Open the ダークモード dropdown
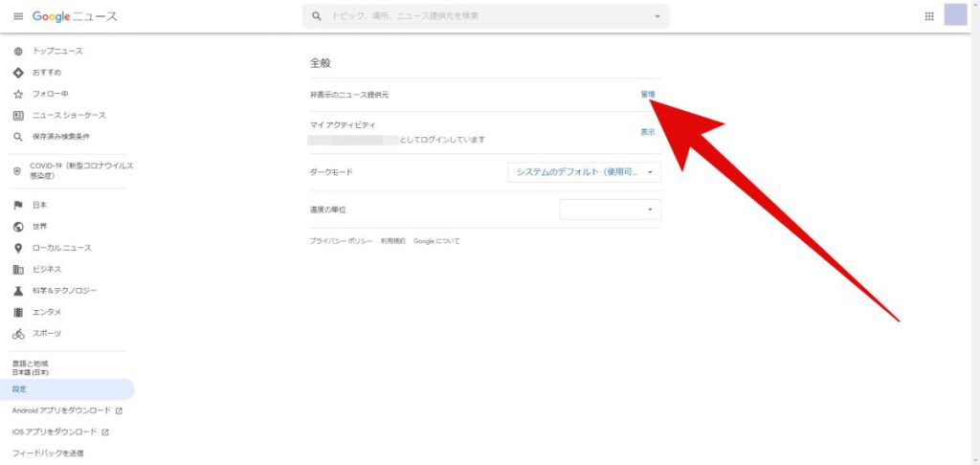This screenshot has height=465, width=980. (x=585, y=172)
